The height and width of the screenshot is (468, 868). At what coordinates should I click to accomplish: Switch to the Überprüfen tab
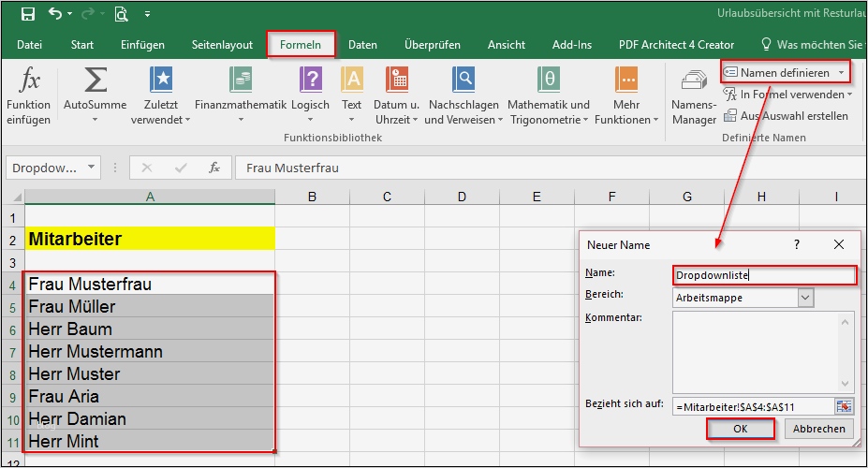tap(433, 45)
